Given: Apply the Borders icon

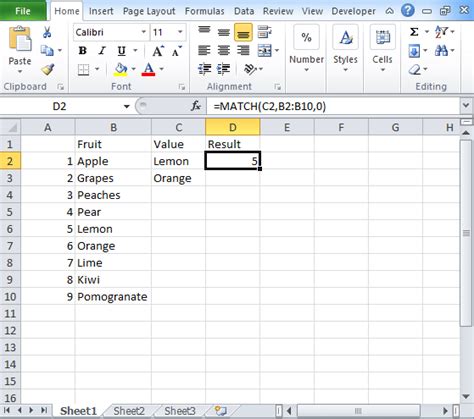Looking at the screenshot, I should pyautogui.click(x=83, y=70).
